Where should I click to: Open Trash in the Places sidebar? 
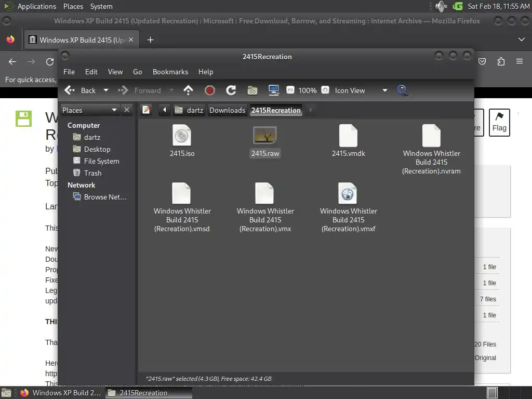87,172
